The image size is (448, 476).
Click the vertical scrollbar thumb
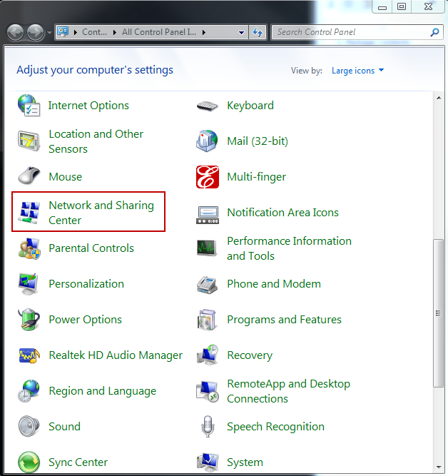tap(438, 313)
